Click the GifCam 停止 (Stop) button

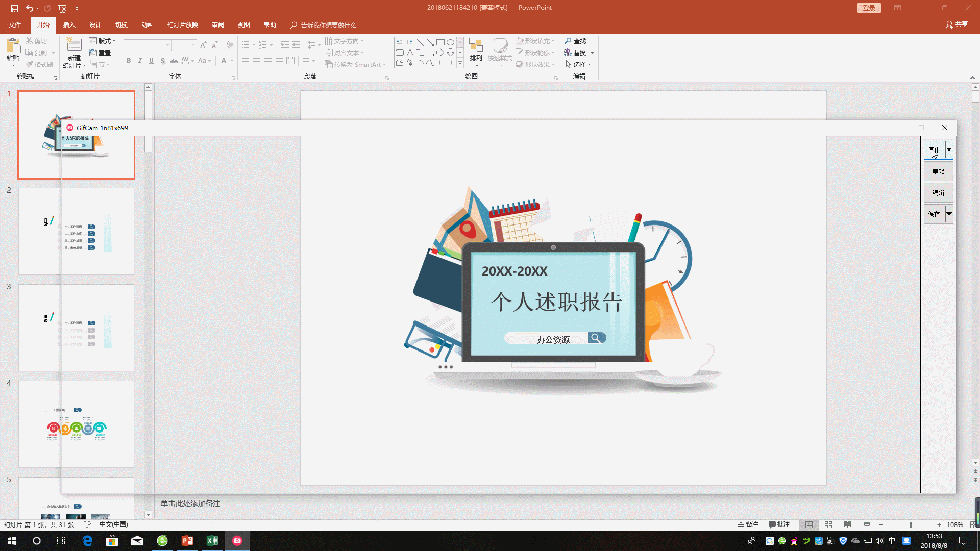point(934,150)
